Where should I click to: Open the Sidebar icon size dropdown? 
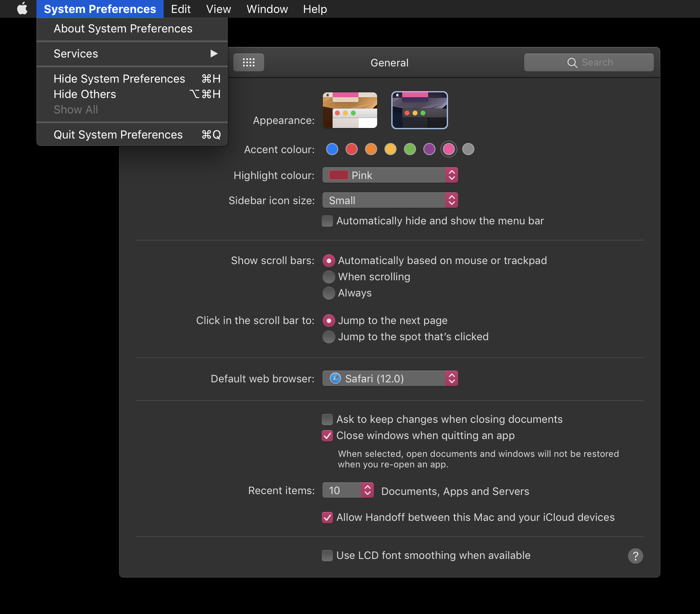click(390, 200)
